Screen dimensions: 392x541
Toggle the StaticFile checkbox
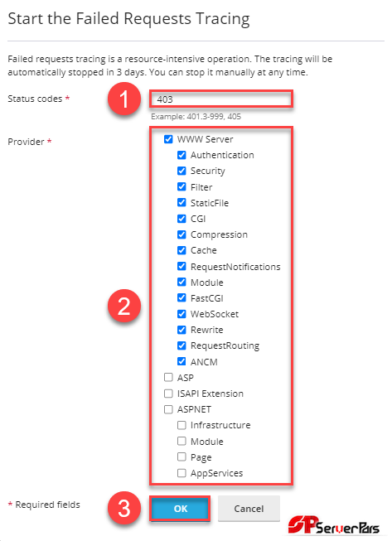point(181,202)
